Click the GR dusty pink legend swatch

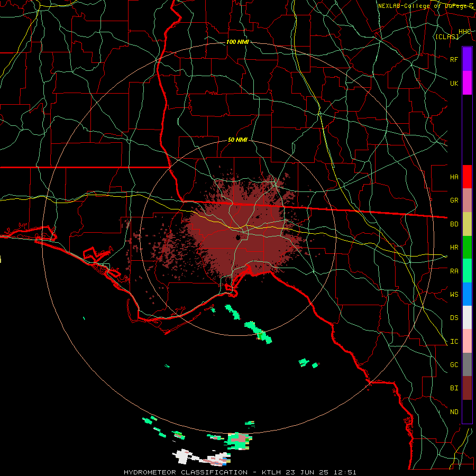click(x=467, y=200)
